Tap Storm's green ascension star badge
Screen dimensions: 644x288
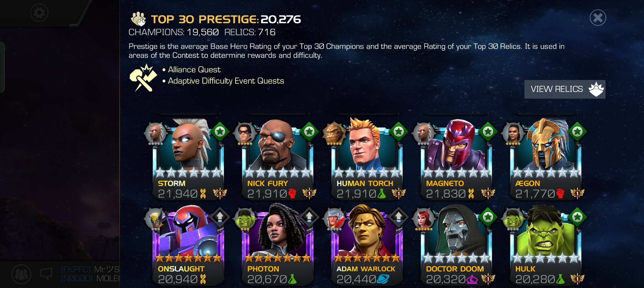tap(220, 131)
